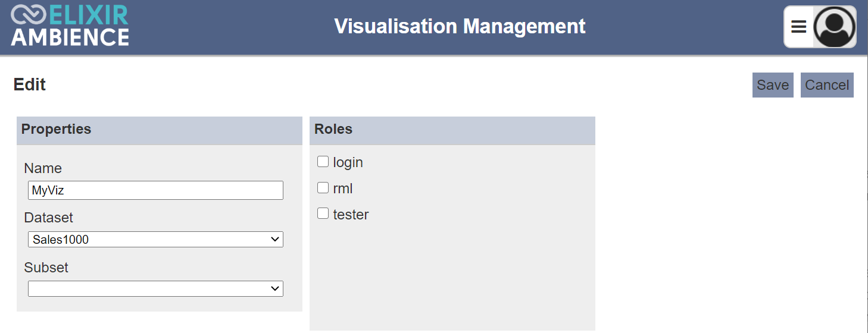Check the tester role checkbox
Image resolution: width=868 pixels, height=333 pixels.
323,213
